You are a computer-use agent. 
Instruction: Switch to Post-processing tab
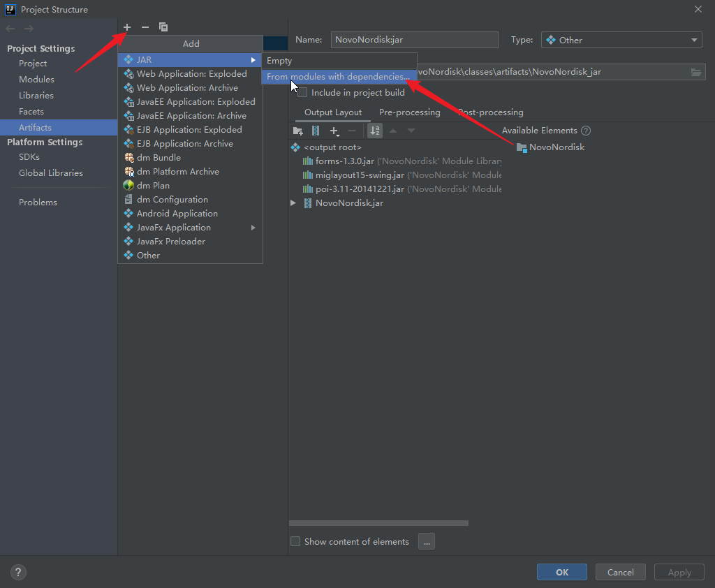click(491, 112)
